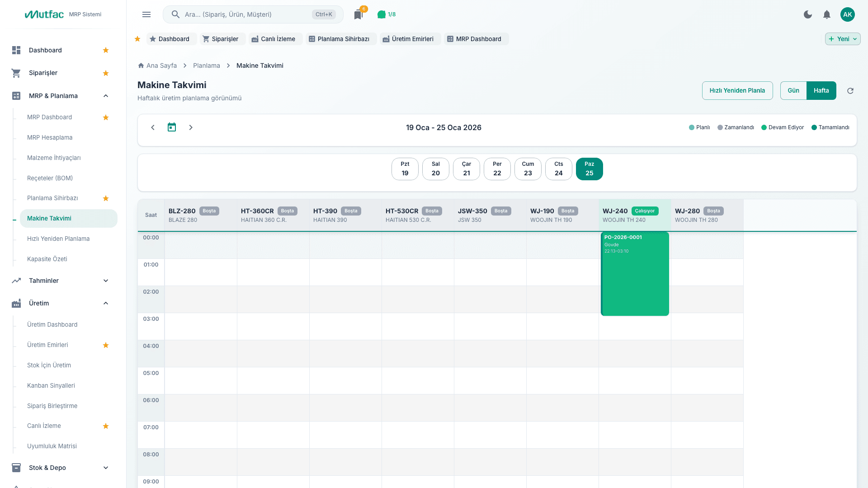This screenshot has height=488, width=868.
Task: Select day Pzt 19
Action: click(405, 169)
